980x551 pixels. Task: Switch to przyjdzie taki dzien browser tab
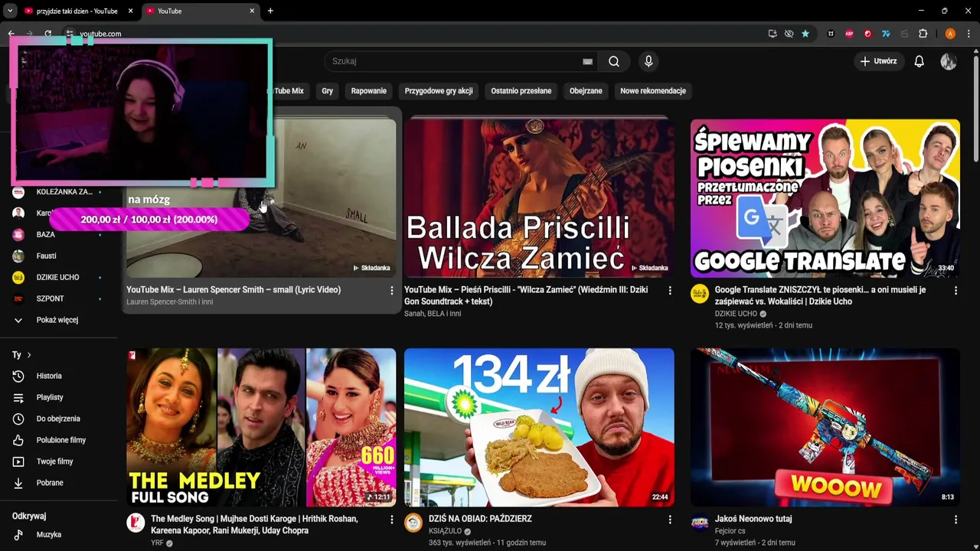point(78,11)
